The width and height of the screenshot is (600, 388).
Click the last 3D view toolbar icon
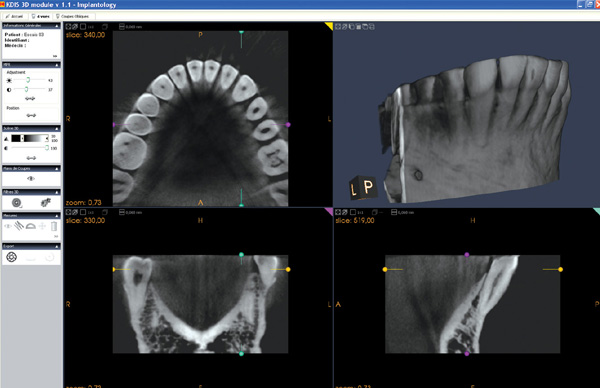point(372,26)
